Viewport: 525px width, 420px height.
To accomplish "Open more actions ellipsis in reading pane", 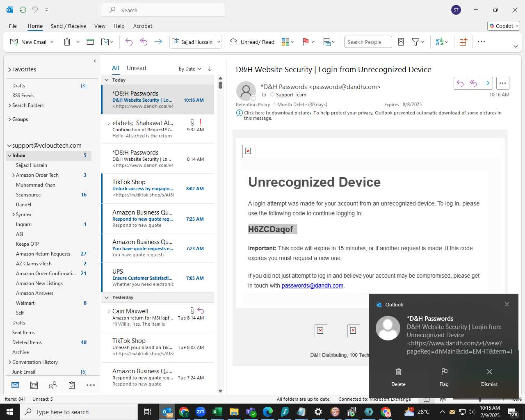I will pyautogui.click(x=502, y=83).
